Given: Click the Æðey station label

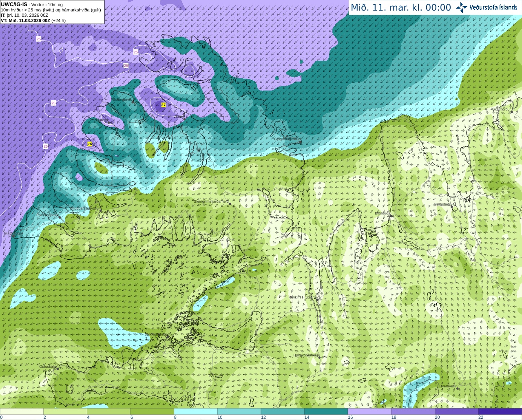Looking at the screenshot, I should point(179,117).
